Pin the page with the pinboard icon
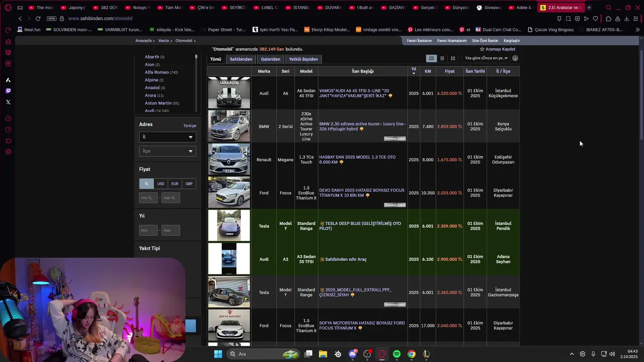 (559, 19)
